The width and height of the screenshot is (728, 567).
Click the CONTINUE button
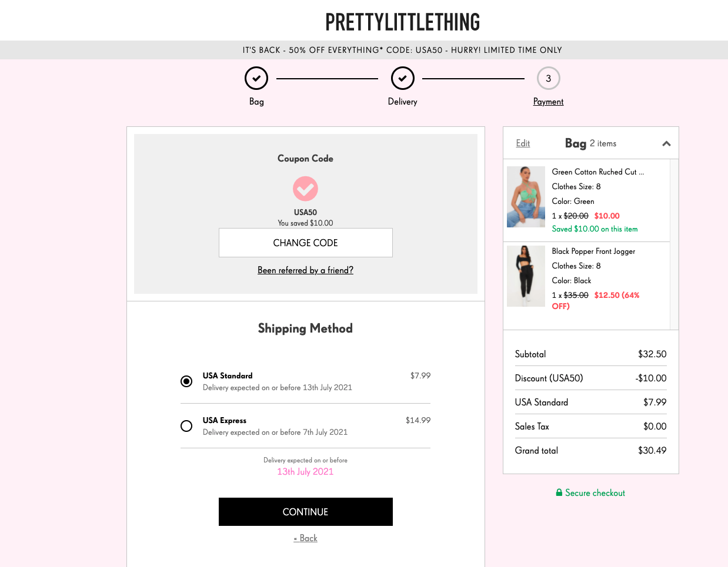pos(305,512)
